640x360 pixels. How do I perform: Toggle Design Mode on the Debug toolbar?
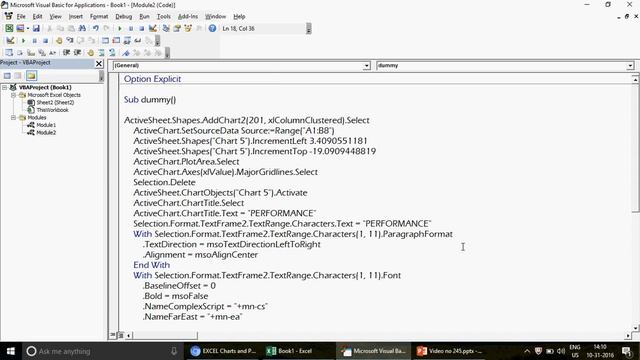tap(10, 40)
